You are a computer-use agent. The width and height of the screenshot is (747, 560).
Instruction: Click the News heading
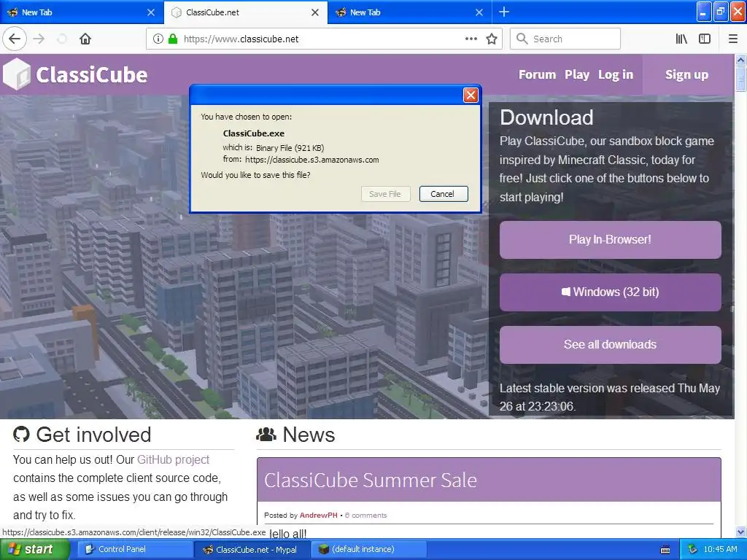coord(309,435)
